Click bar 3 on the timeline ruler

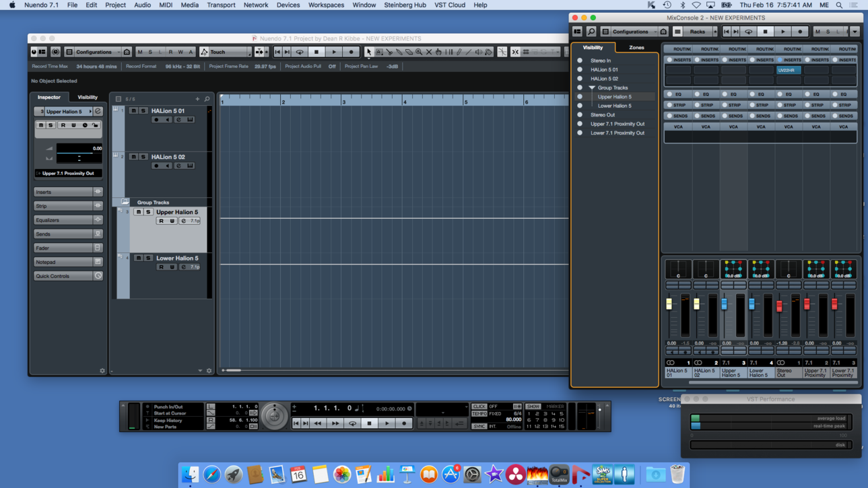tap(343, 102)
